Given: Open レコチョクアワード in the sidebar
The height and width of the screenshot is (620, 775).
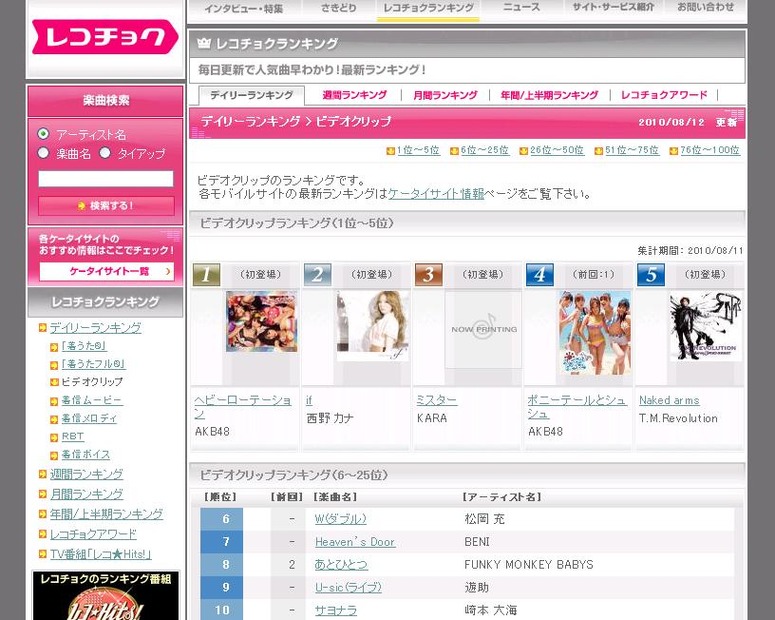Looking at the screenshot, I should click(93, 534).
